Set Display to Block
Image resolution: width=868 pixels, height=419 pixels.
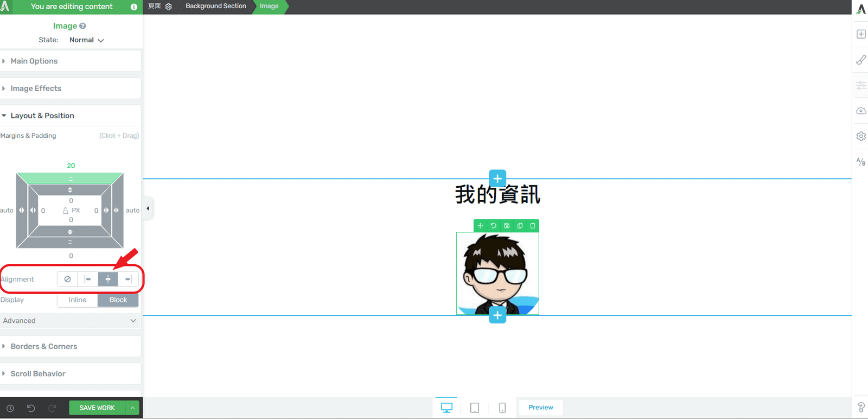tap(118, 300)
